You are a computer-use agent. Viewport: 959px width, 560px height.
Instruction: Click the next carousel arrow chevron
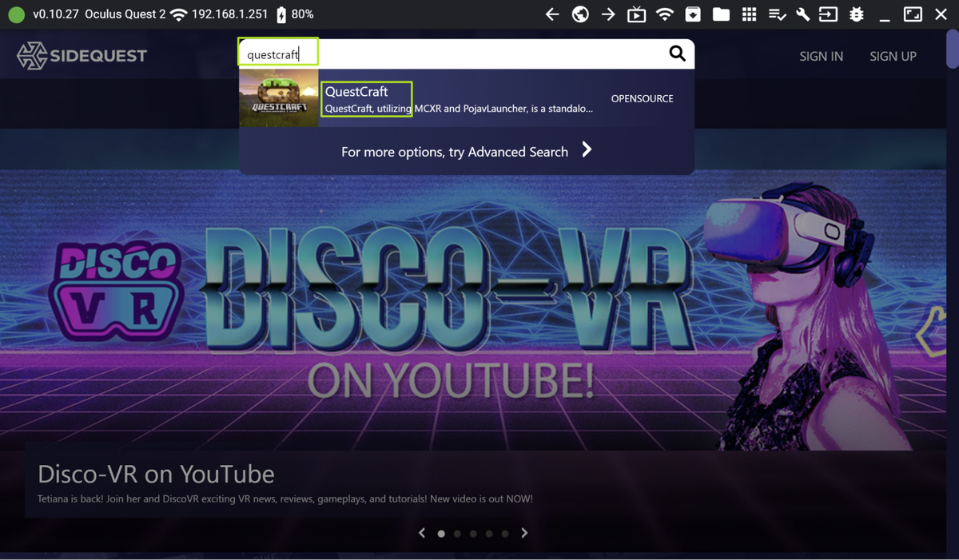point(524,533)
